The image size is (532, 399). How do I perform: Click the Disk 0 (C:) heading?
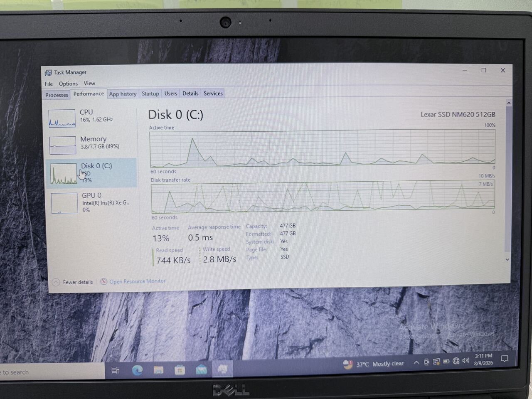pos(176,115)
